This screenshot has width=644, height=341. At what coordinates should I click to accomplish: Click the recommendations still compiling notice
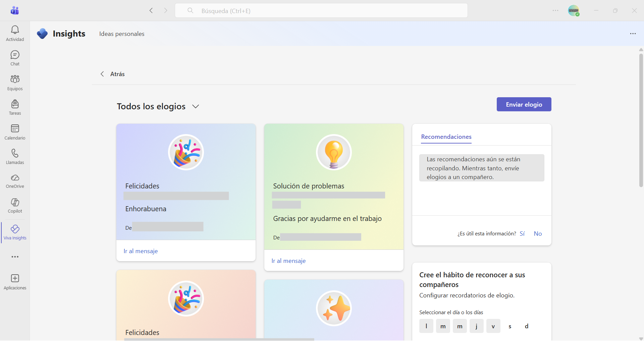[x=482, y=168]
